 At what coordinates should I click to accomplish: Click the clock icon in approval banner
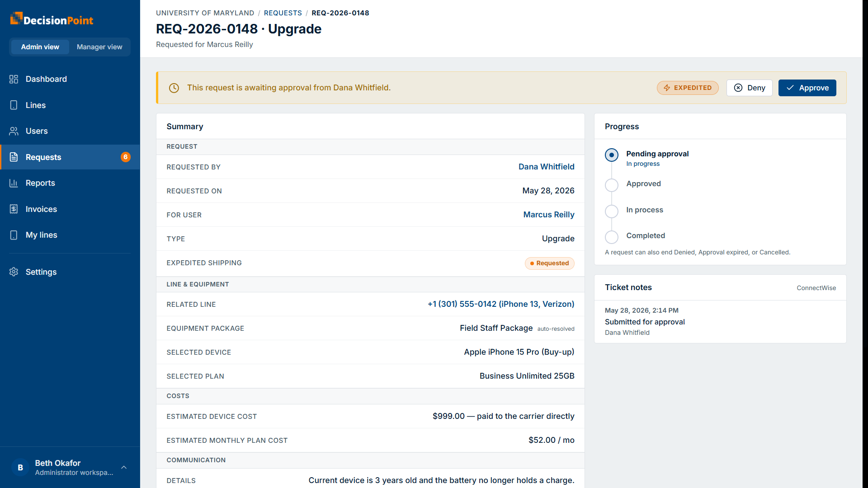[174, 88]
